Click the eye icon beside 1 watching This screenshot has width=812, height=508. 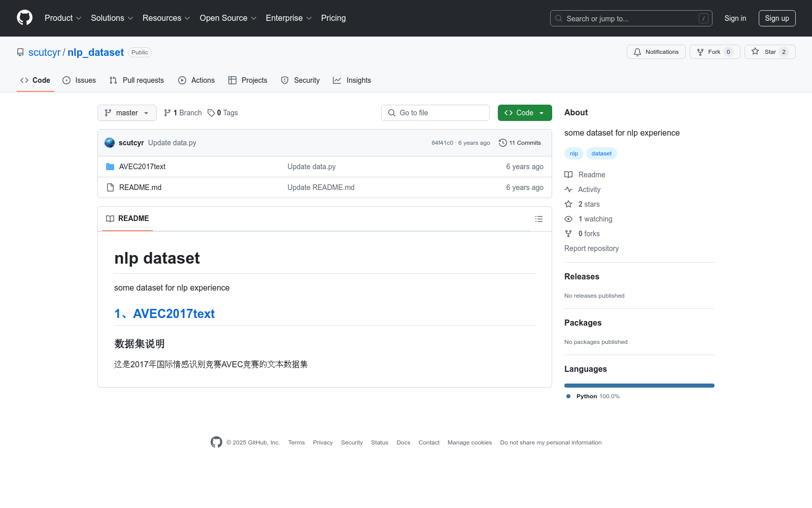568,219
